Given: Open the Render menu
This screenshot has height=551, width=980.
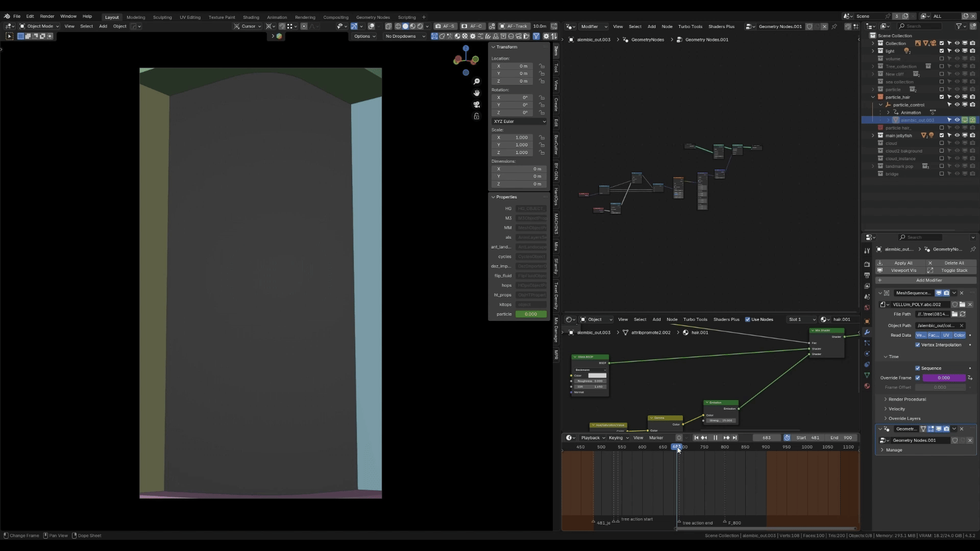Looking at the screenshot, I should pos(47,16).
